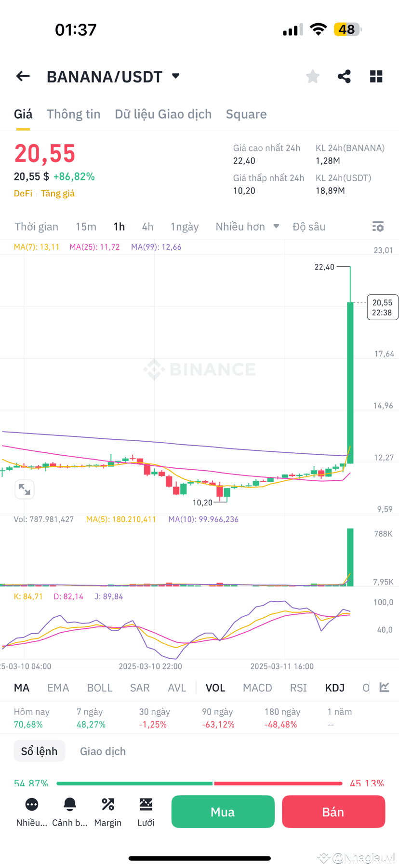The width and height of the screenshot is (399, 868).
Task: Open the indicator chart icon after KDJ
Action: coord(385,687)
